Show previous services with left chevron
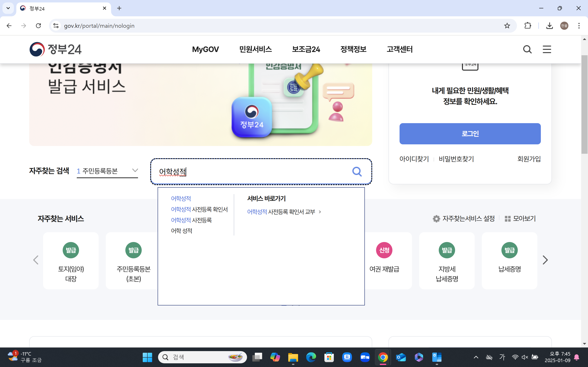The width and height of the screenshot is (588, 367). [36, 260]
